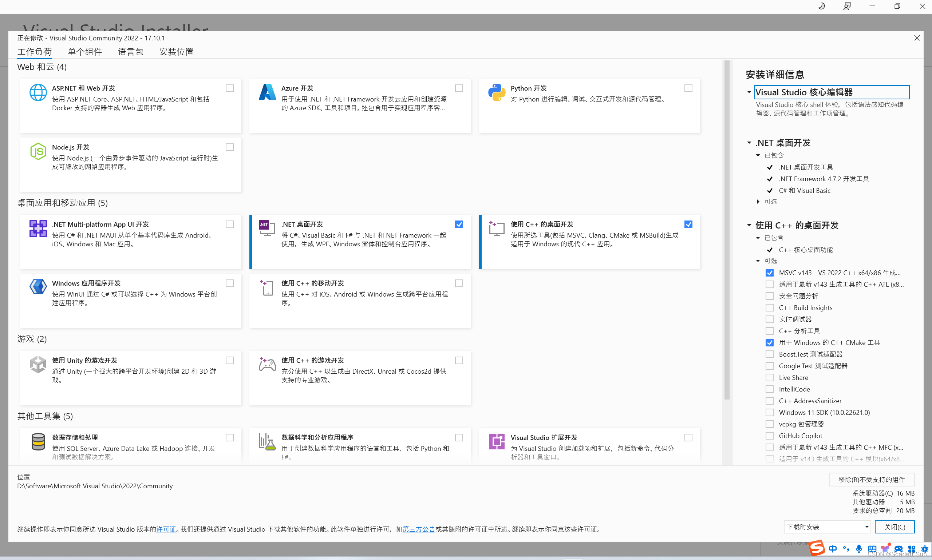Open the 语言包 tab

(x=131, y=52)
